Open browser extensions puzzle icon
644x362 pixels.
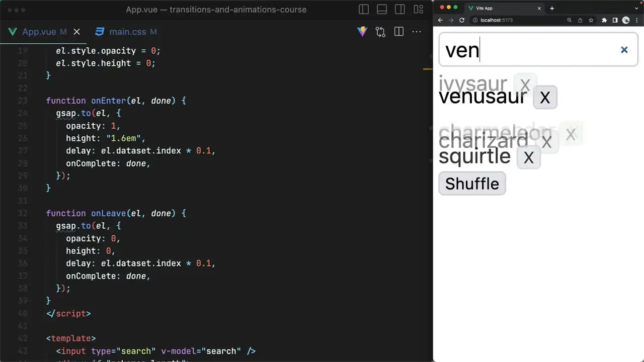(604, 20)
